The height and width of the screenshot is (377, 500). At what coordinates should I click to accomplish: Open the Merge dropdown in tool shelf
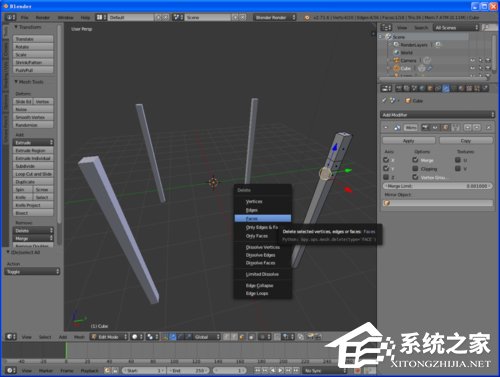pyautogui.click(x=33, y=238)
